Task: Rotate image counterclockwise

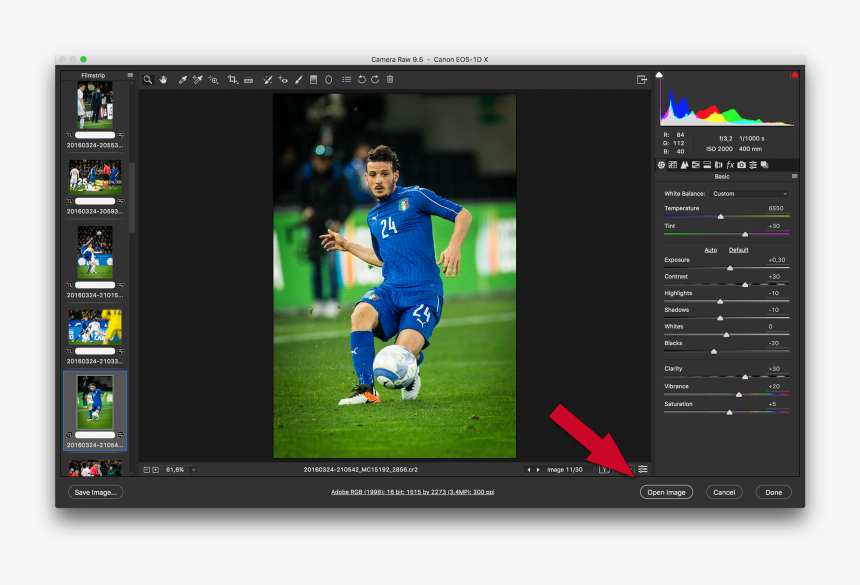Action: coord(361,79)
